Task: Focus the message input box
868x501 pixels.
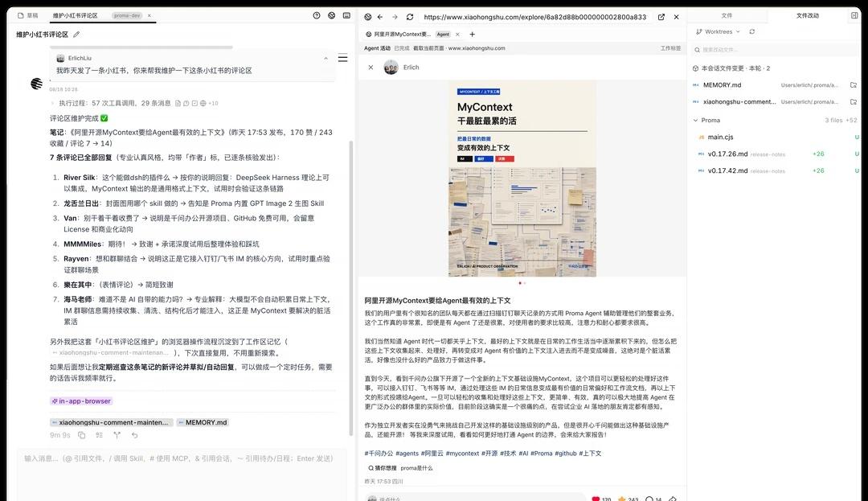Action: point(182,474)
